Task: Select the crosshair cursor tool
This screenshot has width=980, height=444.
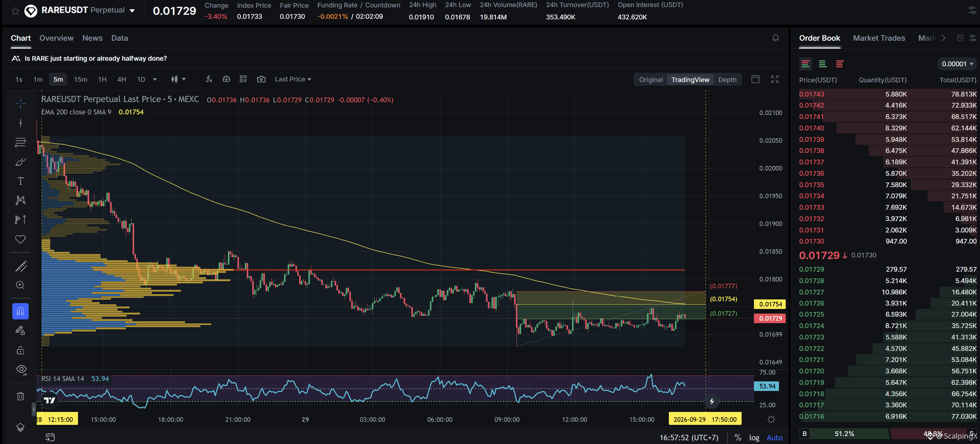Action: click(21, 104)
